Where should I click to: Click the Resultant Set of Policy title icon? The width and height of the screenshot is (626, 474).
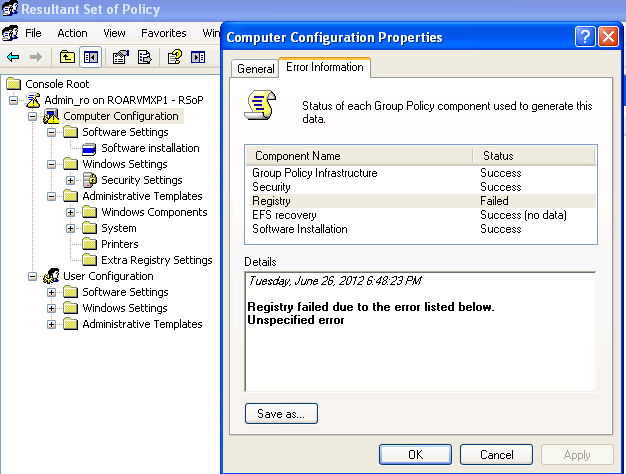(10, 8)
